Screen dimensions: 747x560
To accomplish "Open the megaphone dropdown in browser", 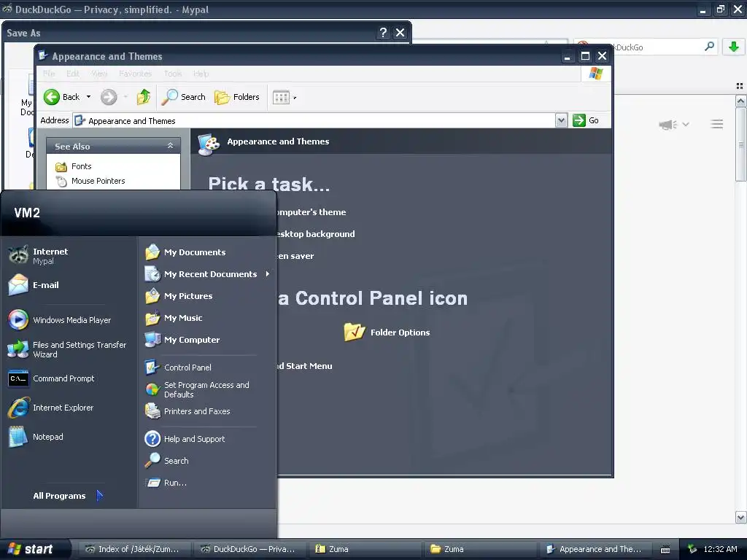I will point(686,124).
